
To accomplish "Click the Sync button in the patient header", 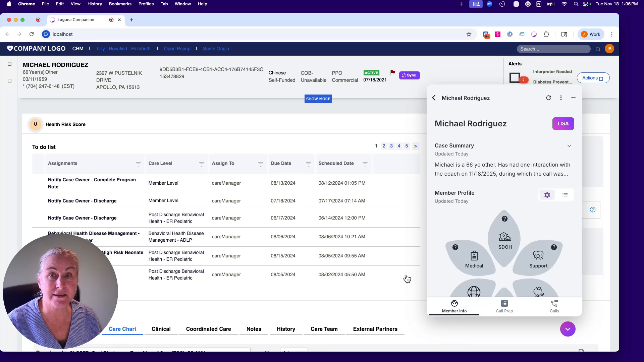I will click(409, 75).
